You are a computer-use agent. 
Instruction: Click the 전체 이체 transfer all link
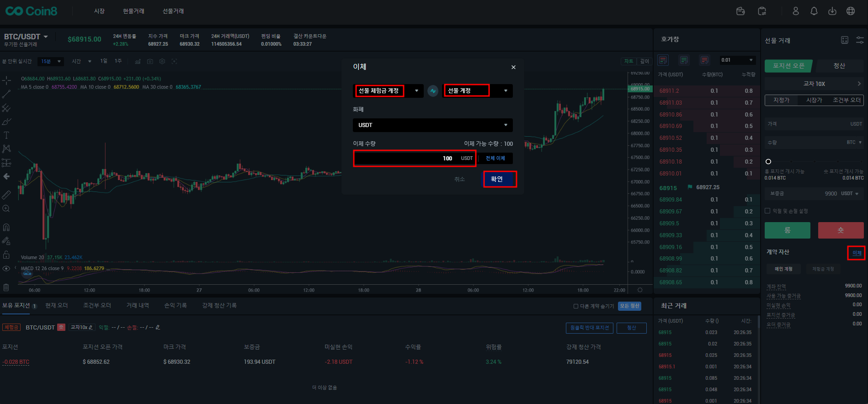coord(495,158)
